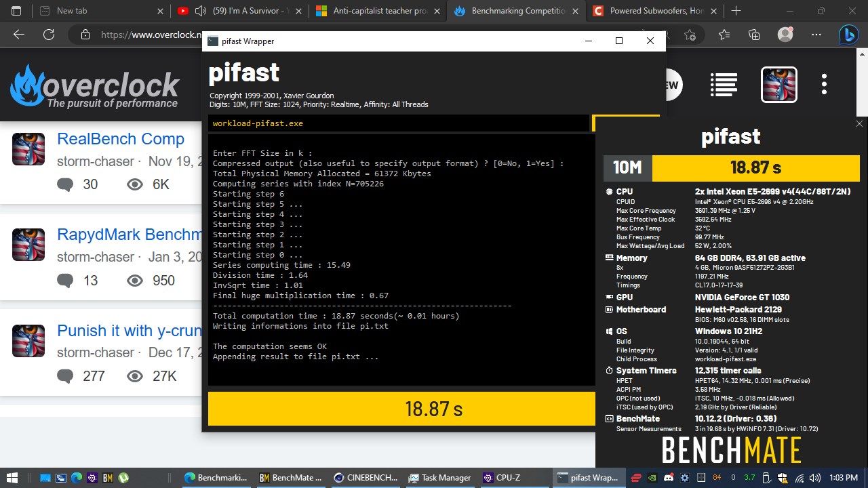This screenshot has width=868, height=488.
Task: Switch to Task Manager in taskbar
Action: (439, 478)
